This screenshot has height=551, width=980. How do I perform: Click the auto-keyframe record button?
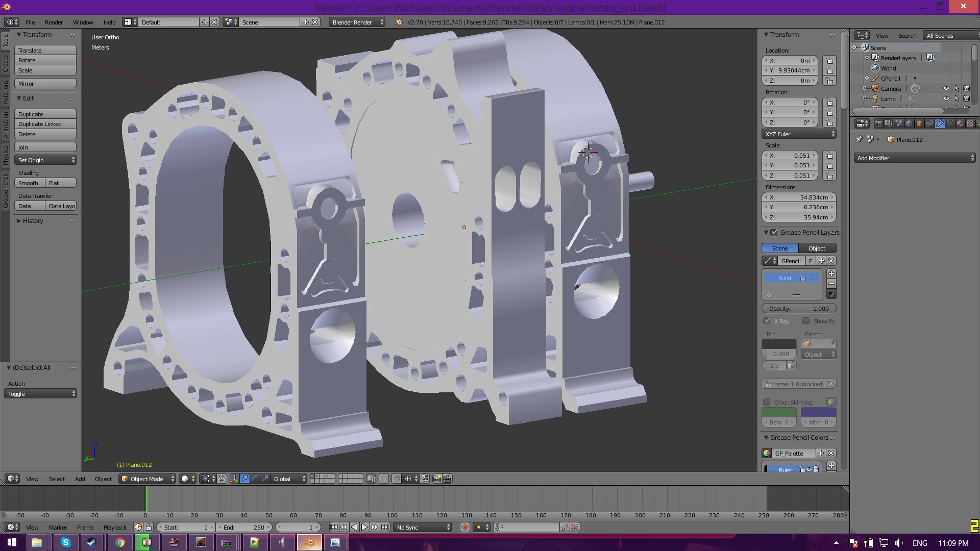pos(464,528)
